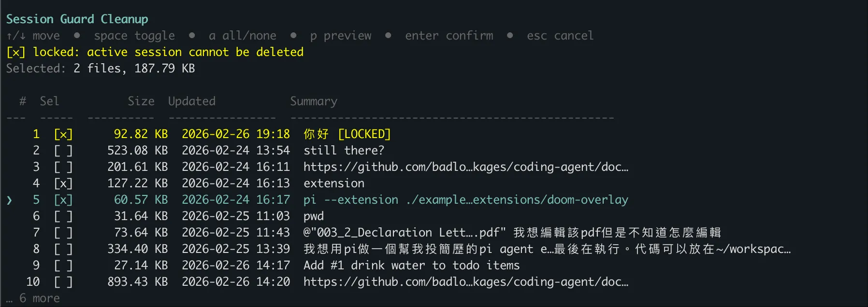Open the GitHub link in session 10
This screenshot has width=868, height=307.
click(465, 282)
